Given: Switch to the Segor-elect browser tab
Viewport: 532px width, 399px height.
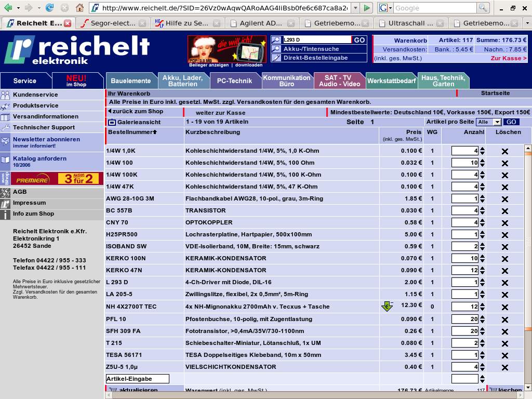Looking at the screenshot, I should [x=113, y=23].
